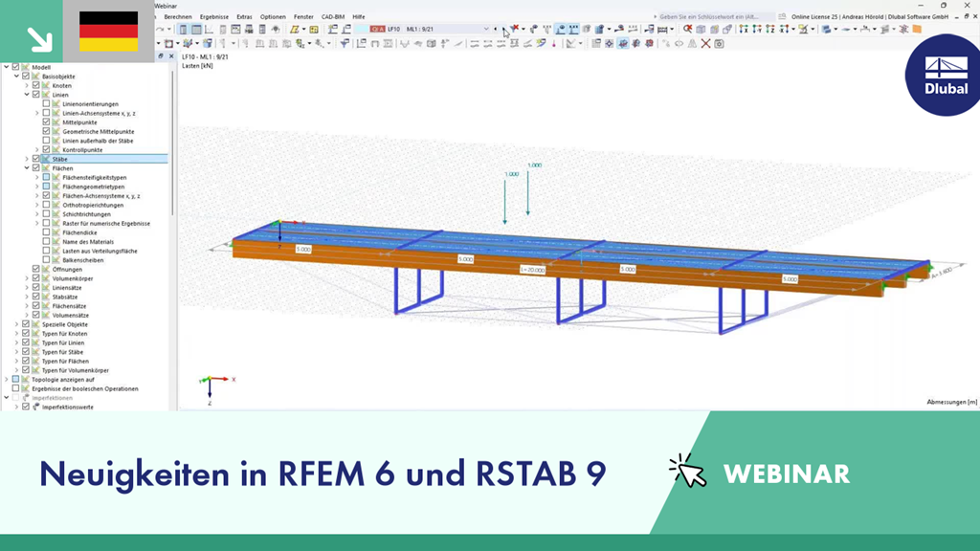Uncheck the Knoten checkbox
980x551 pixels.
[x=35, y=85]
